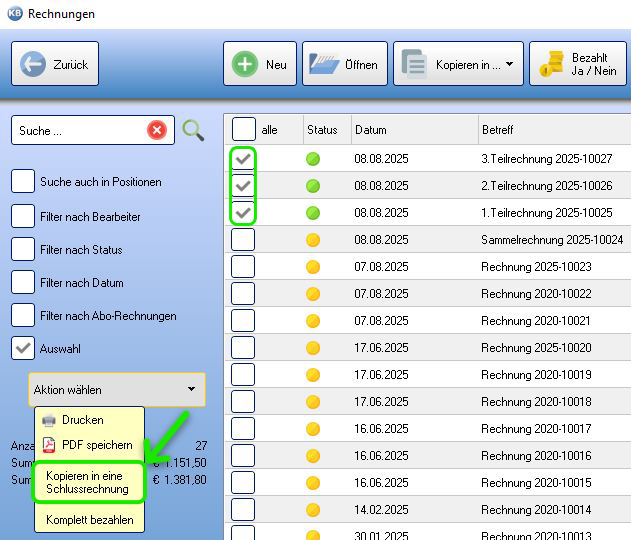Screen dimensions: 631x540
Task: Enable Filter nach Datum checkbox
Action: point(23,282)
